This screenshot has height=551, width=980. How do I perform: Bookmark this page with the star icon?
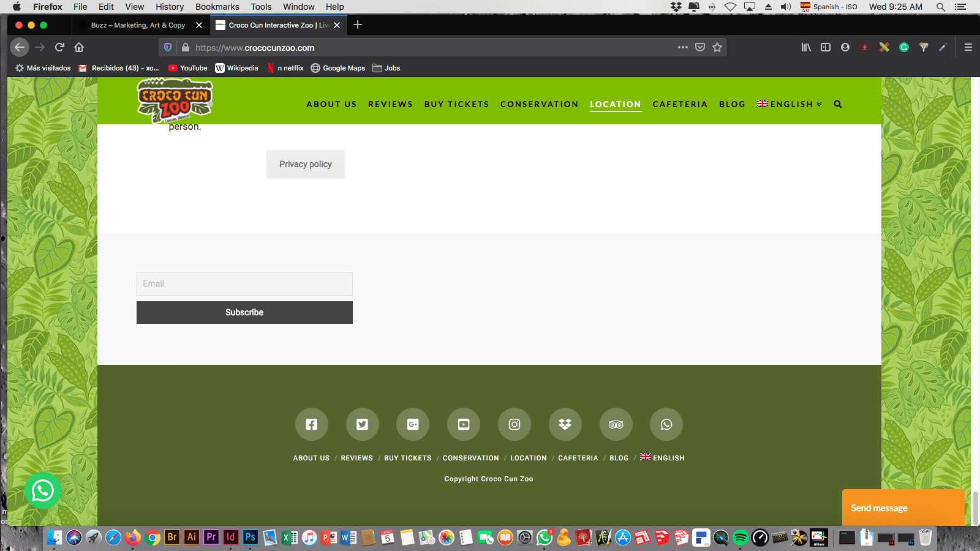click(x=717, y=48)
